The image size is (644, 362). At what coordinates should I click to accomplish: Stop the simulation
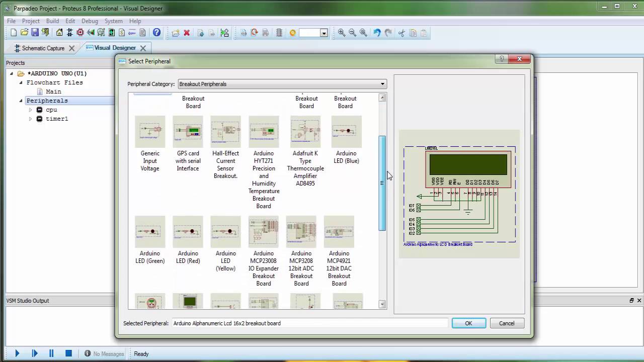(68, 353)
